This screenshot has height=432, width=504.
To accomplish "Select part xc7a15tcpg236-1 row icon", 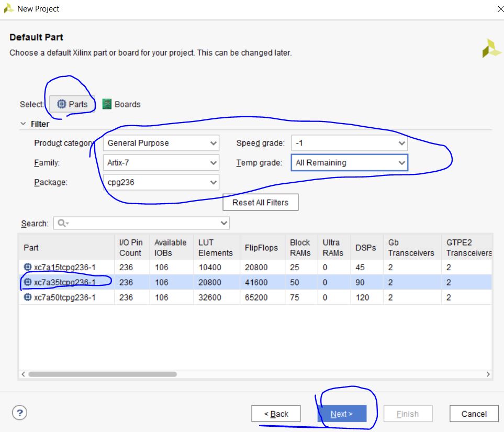I will [28, 268].
